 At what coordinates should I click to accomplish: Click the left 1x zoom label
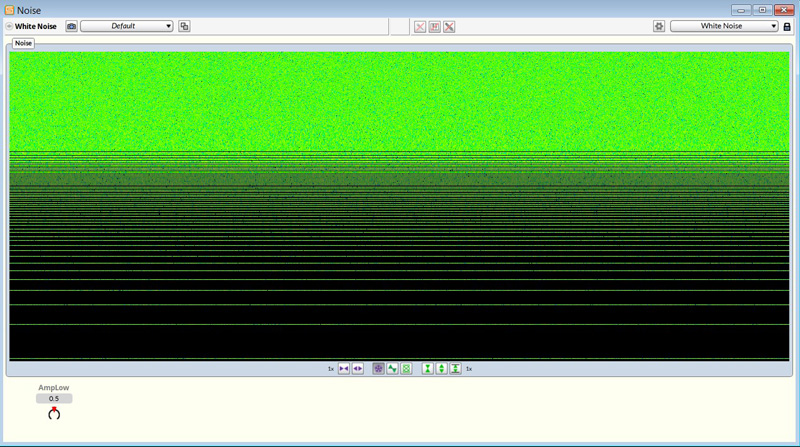coord(331,369)
